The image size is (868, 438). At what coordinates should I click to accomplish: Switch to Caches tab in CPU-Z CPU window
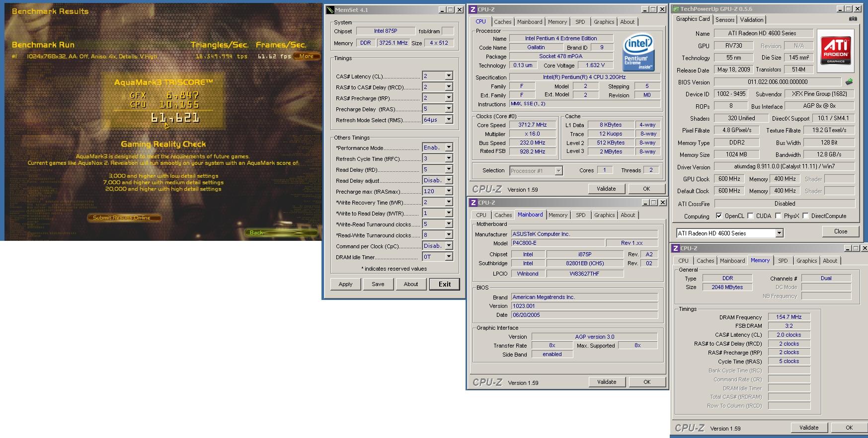(x=502, y=22)
